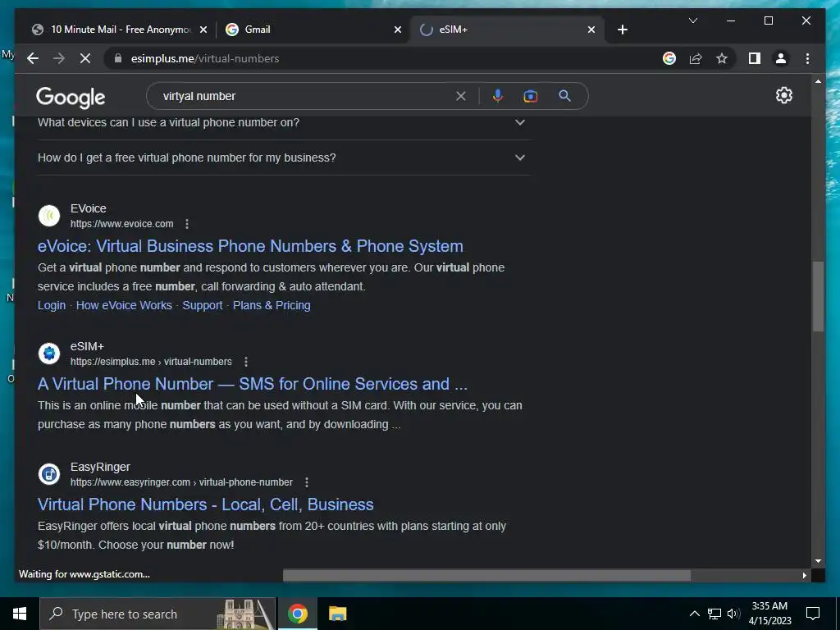Click the EasyRinger site favicon
The height and width of the screenshot is (630, 840).
pos(49,474)
